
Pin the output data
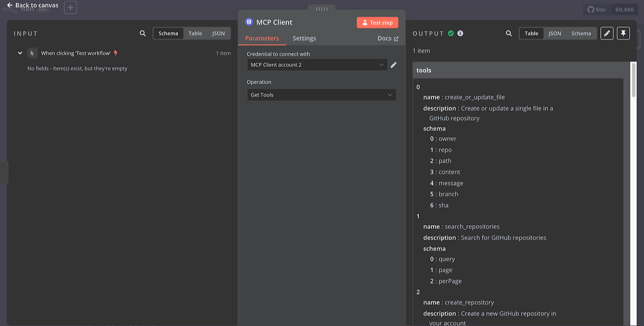[623, 34]
